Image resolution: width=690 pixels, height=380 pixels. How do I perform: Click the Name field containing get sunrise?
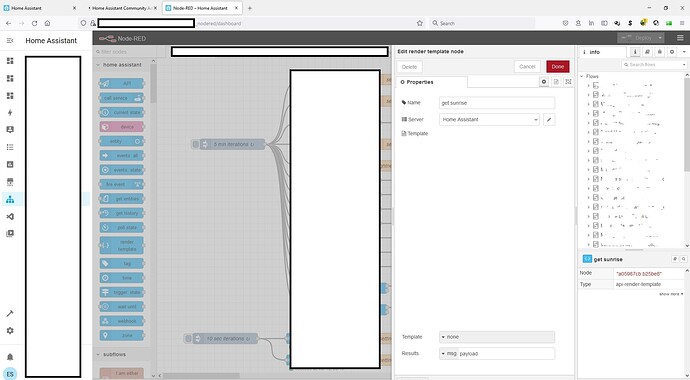[497, 102]
